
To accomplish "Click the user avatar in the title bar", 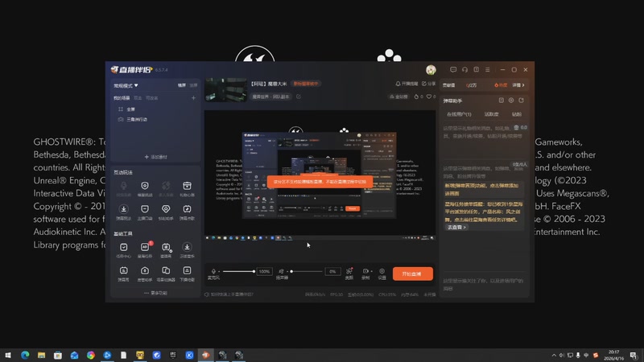I will [431, 70].
